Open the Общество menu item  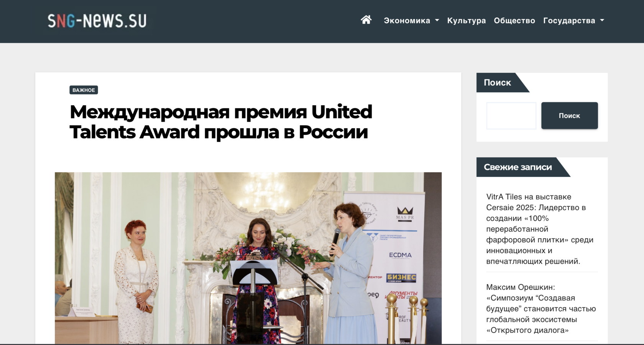pos(514,21)
